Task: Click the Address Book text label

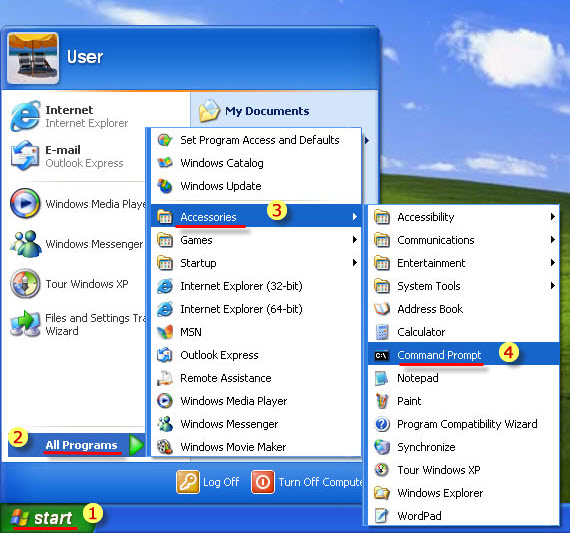Action: (430, 309)
